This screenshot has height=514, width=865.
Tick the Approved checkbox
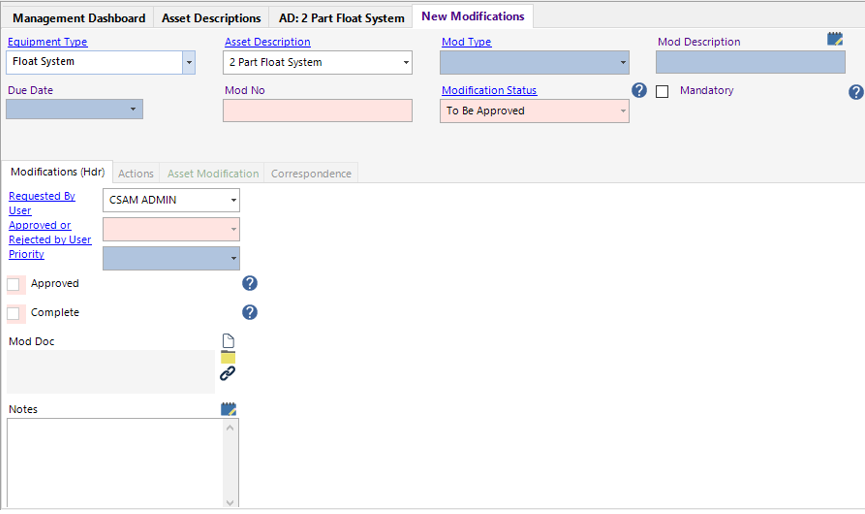coord(14,284)
